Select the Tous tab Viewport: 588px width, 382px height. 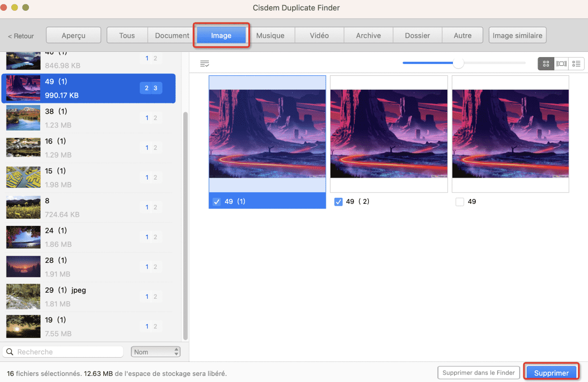point(127,36)
